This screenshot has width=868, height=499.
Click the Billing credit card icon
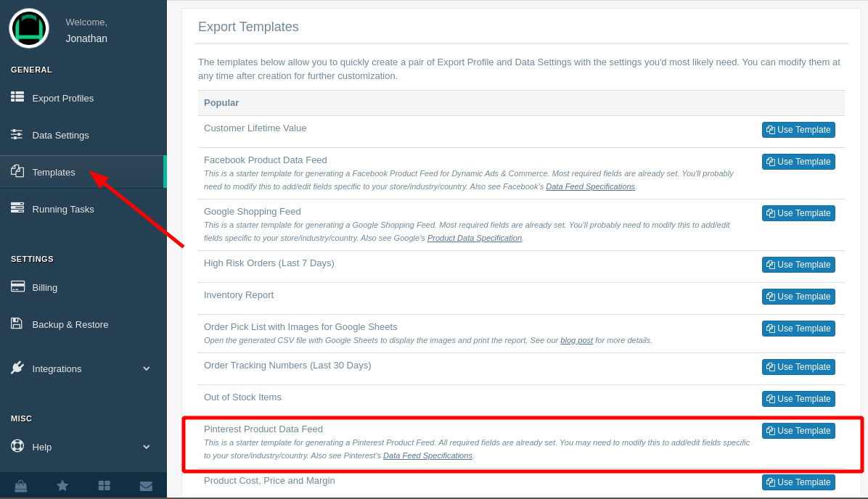coord(17,286)
